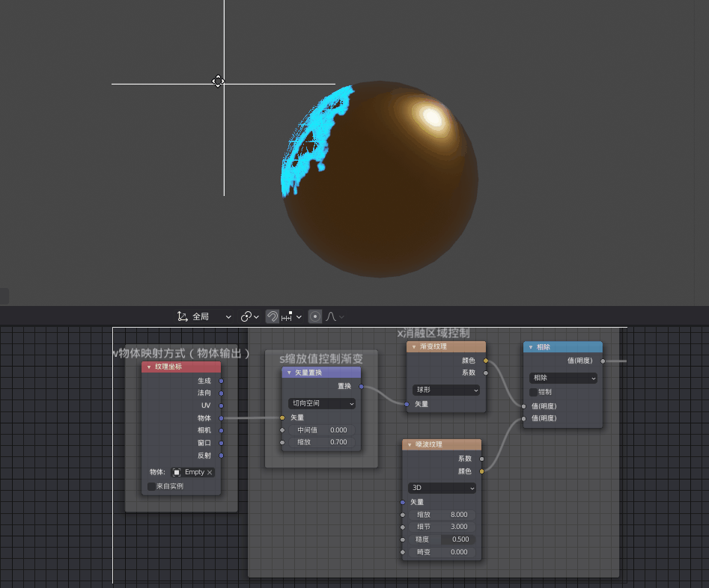The height and width of the screenshot is (588, 709).
Task: Click the 系数 output socket on 噪波纹理
Action: 482,459
